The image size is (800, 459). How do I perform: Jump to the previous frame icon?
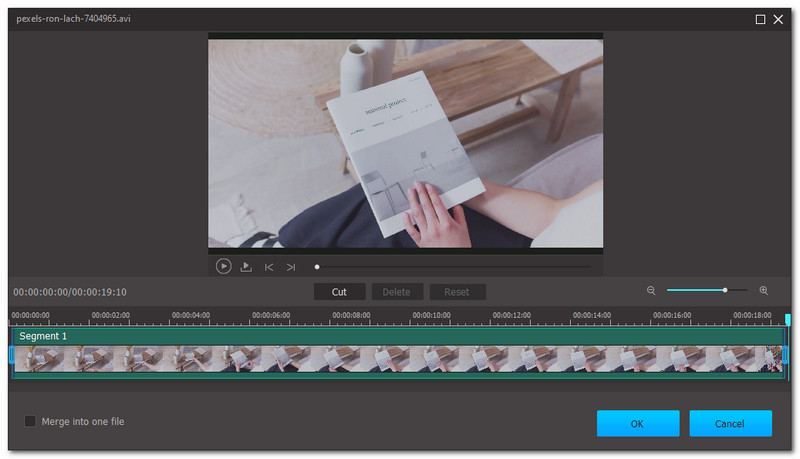[269, 267]
